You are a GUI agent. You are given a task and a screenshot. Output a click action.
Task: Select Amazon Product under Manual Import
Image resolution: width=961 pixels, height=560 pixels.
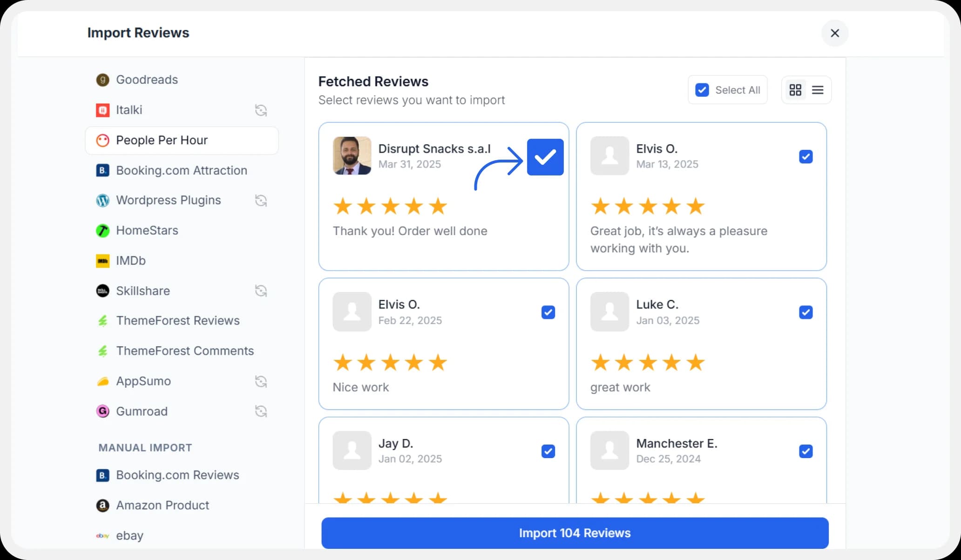[162, 505]
